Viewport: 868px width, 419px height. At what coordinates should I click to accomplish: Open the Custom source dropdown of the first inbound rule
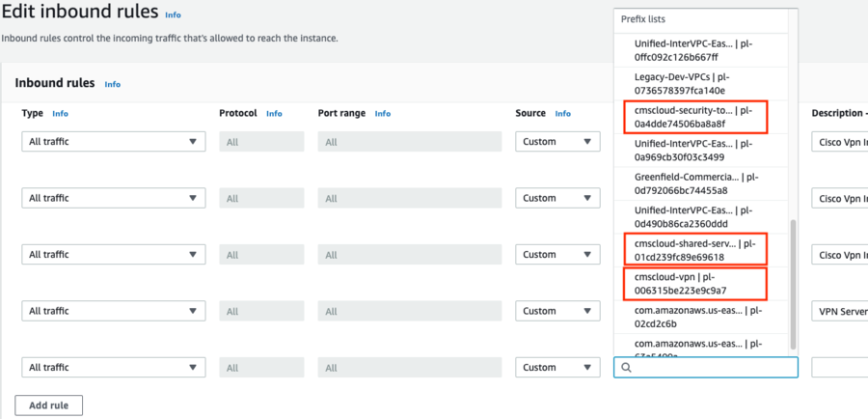point(557,141)
